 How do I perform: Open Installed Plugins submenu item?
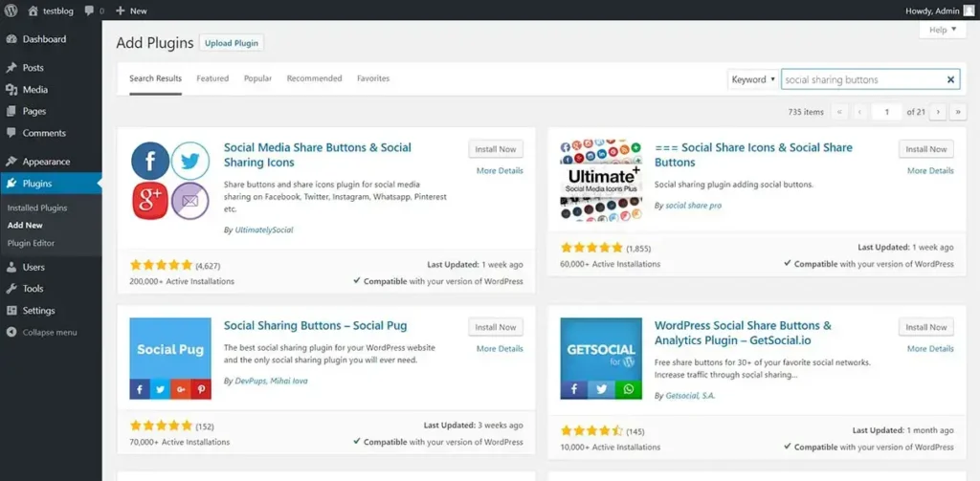point(37,208)
